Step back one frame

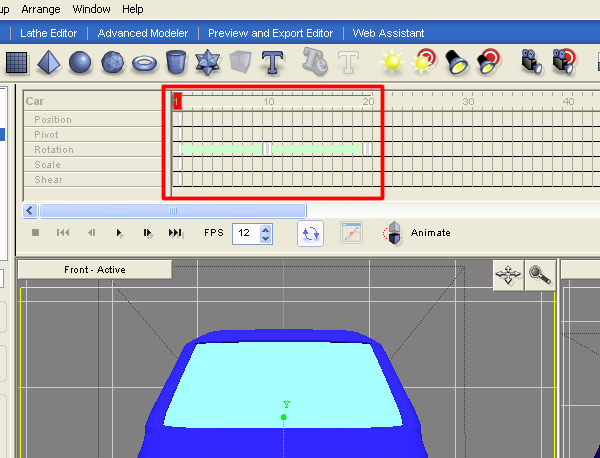pos(91,233)
